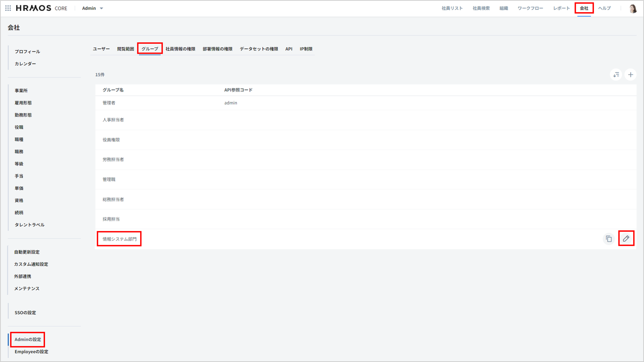Open the プロフィール sidebar link

[27, 51]
